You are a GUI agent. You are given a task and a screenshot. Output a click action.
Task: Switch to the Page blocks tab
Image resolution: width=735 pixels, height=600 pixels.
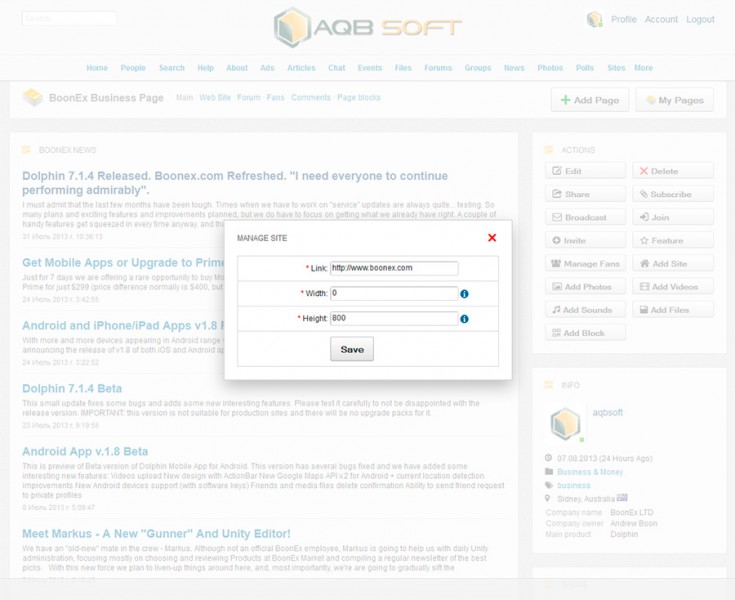click(x=359, y=98)
